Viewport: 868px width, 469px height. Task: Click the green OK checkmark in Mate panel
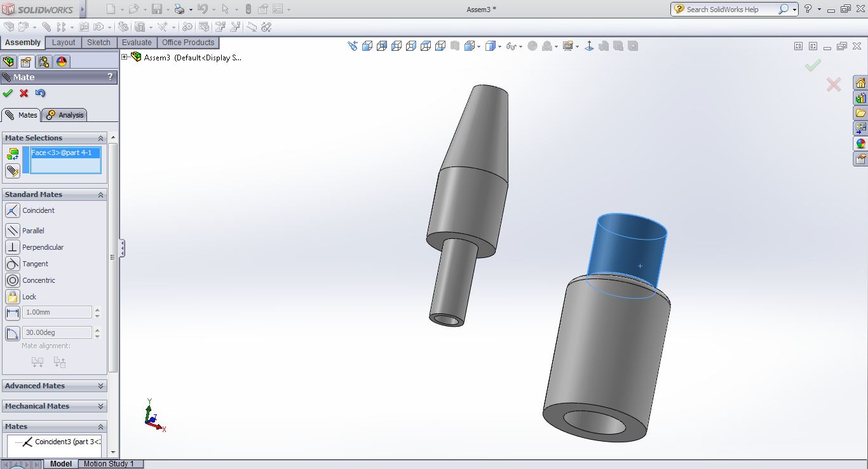click(x=8, y=93)
